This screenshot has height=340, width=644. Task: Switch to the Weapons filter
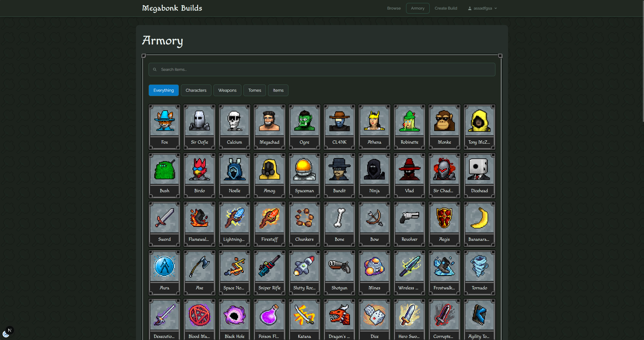pyautogui.click(x=227, y=90)
